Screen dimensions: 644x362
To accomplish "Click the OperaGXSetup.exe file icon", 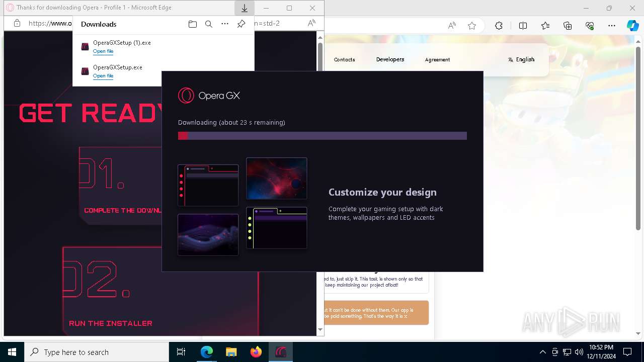I will click(85, 71).
